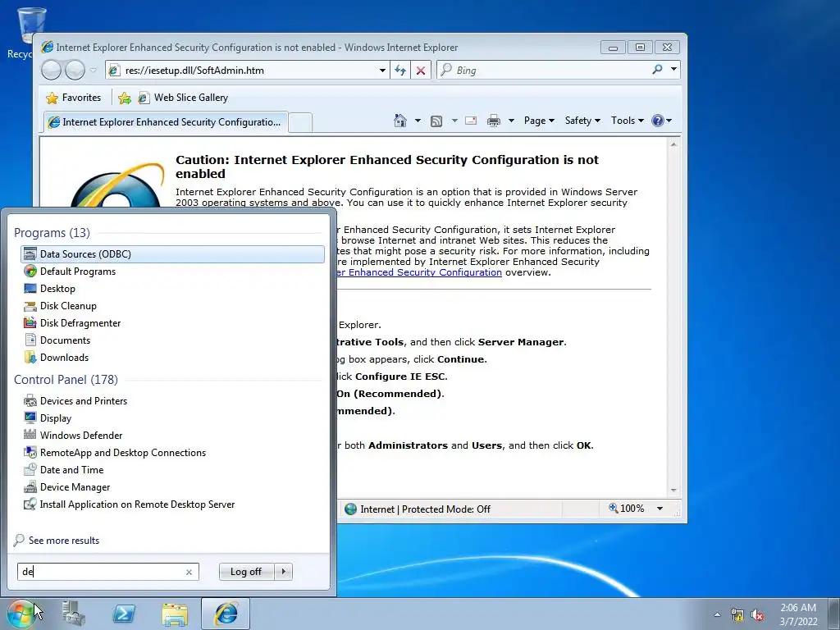Clear the Start menu search text with X

(x=189, y=572)
